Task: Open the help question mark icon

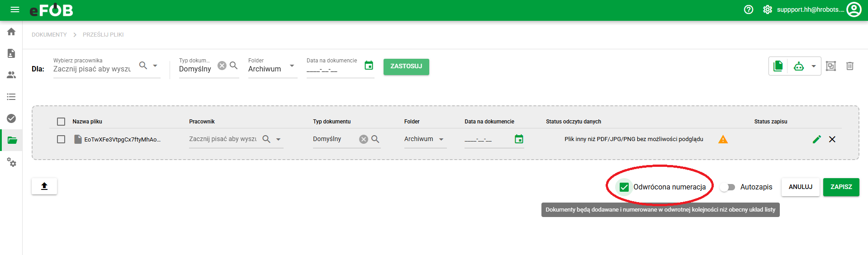Action: 749,9
